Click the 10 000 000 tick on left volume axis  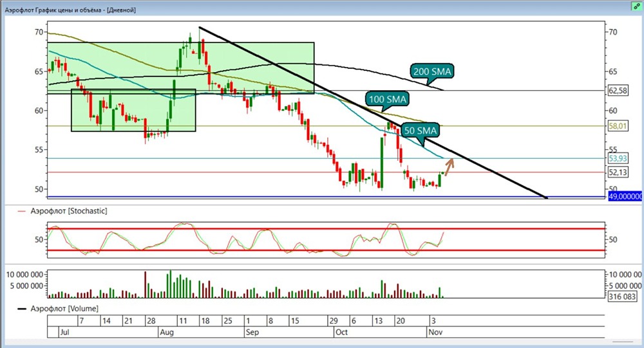(x=24, y=275)
